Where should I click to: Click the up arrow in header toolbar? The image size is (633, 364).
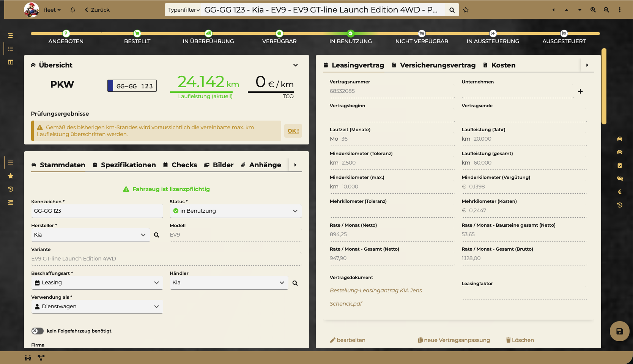click(567, 10)
